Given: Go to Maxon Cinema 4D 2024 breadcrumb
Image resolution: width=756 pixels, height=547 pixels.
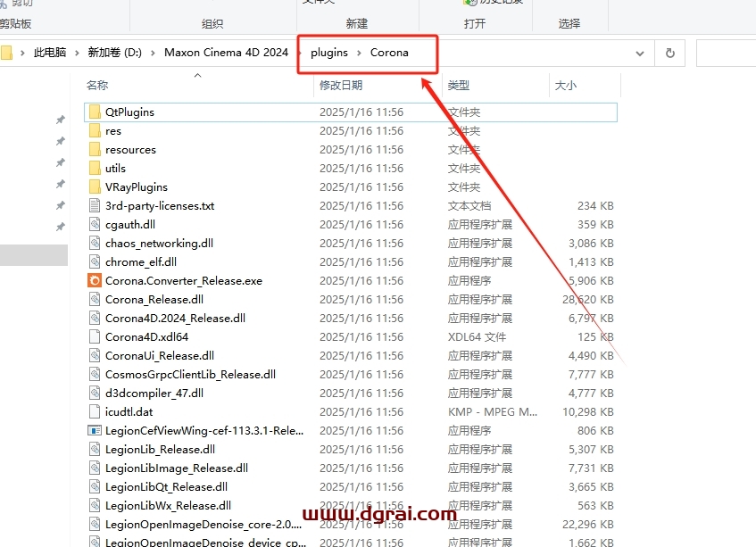Looking at the screenshot, I should tap(226, 53).
